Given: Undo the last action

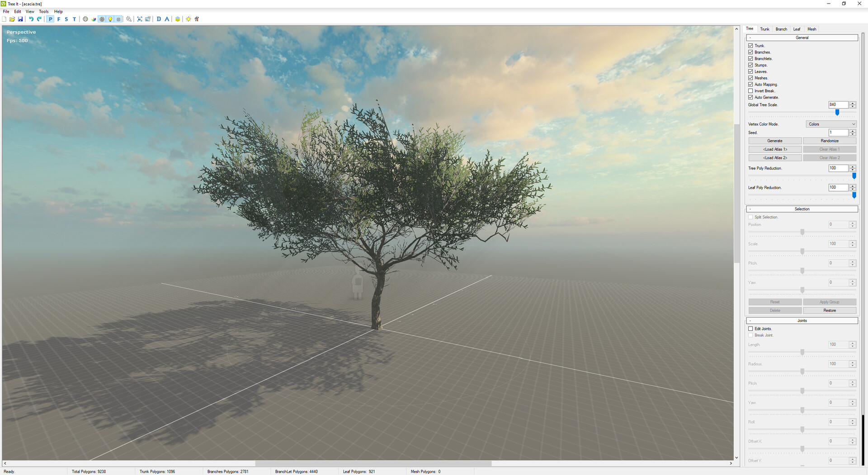Looking at the screenshot, I should click(31, 19).
